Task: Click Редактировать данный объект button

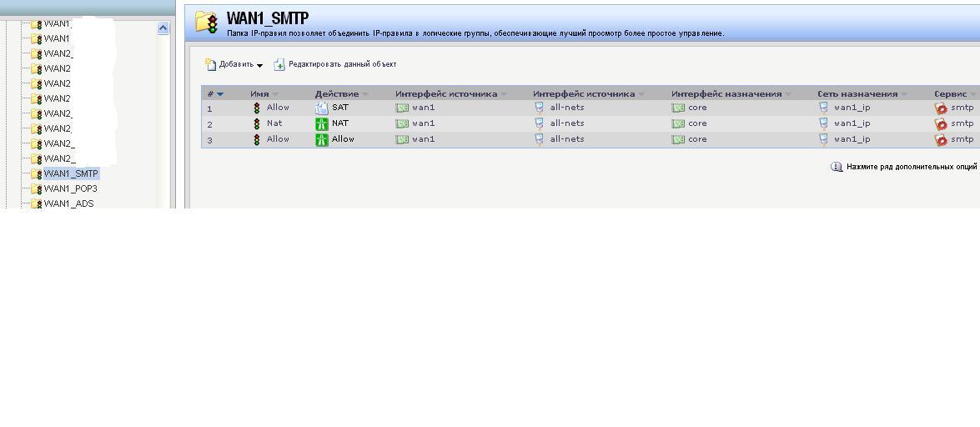Action: pos(335,64)
